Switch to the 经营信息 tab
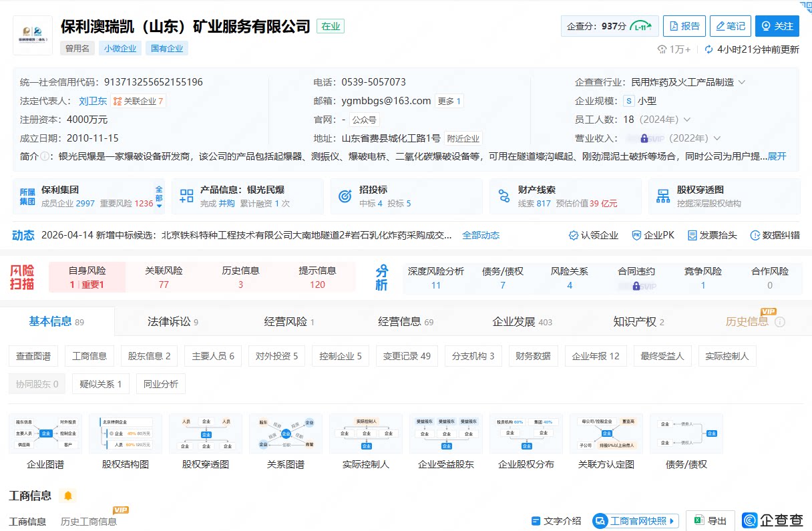 (405, 322)
